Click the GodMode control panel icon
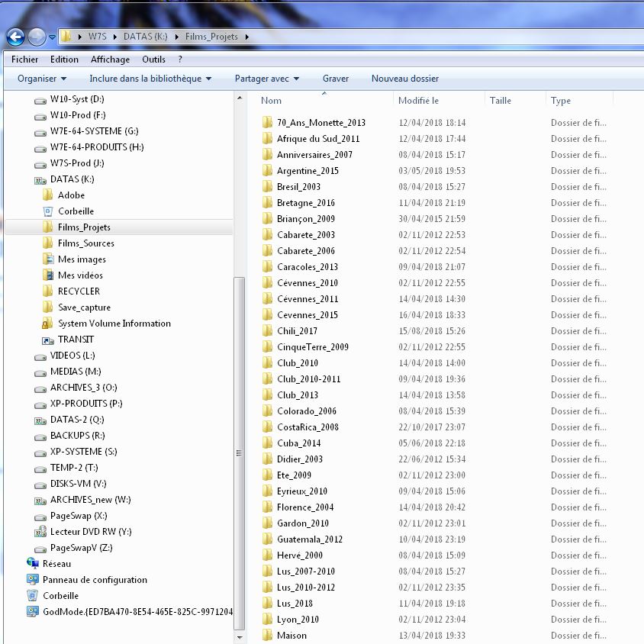 coord(33,611)
